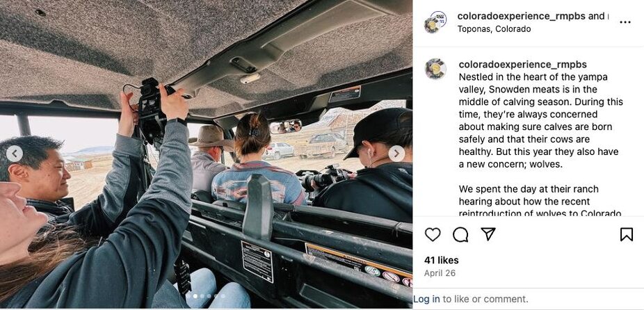Go to previous photo arrow
This screenshot has width=644, height=310.
(15, 154)
